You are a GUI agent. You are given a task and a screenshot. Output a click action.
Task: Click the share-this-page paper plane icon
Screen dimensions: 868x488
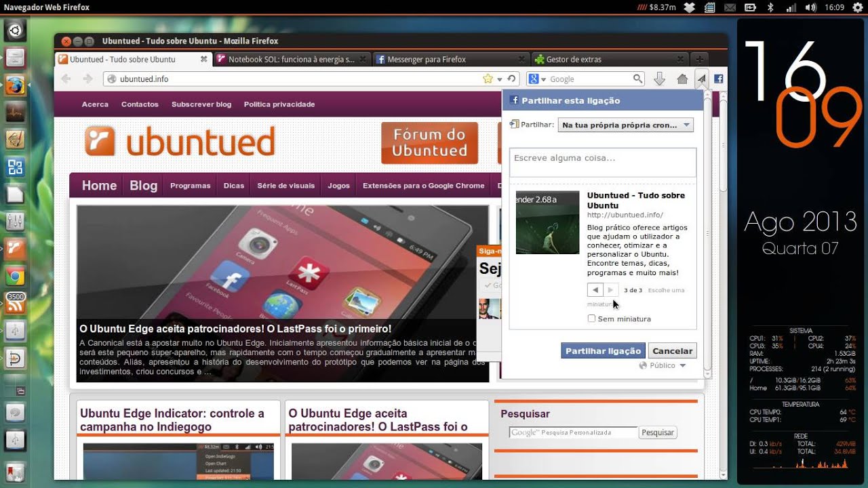[702, 79]
